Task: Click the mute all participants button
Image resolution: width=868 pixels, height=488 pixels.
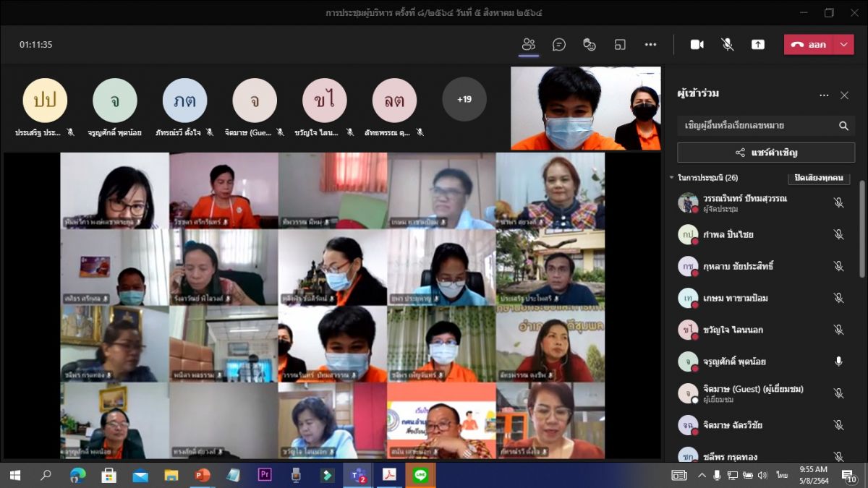Action: click(x=819, y=178)
